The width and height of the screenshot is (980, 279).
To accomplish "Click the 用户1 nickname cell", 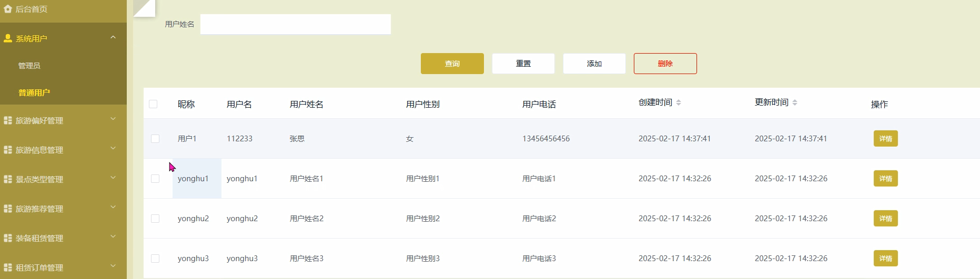I will 187,139.
